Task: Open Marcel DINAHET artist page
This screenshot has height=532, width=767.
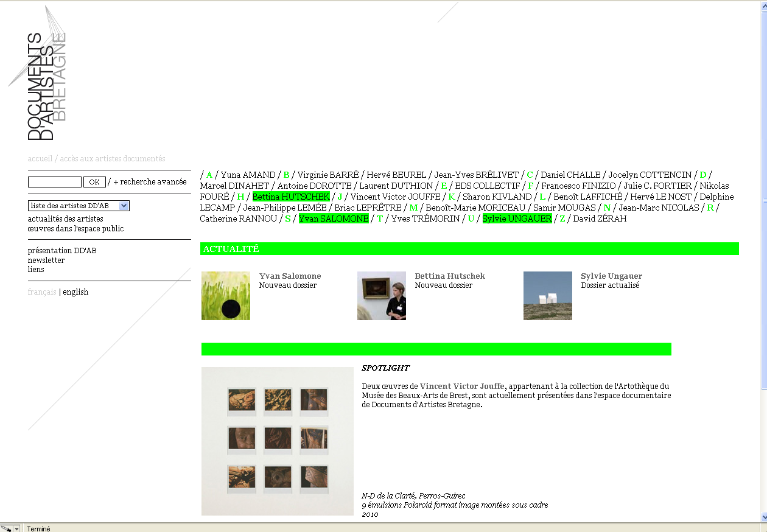Action: [234, 186]
